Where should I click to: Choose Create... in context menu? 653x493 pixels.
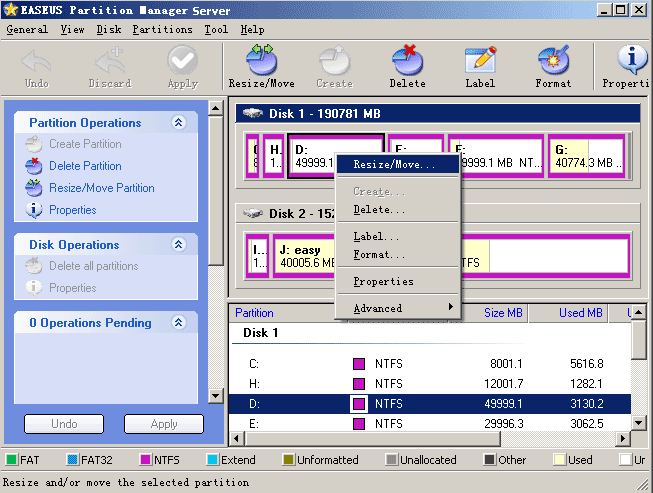(398, 192)
